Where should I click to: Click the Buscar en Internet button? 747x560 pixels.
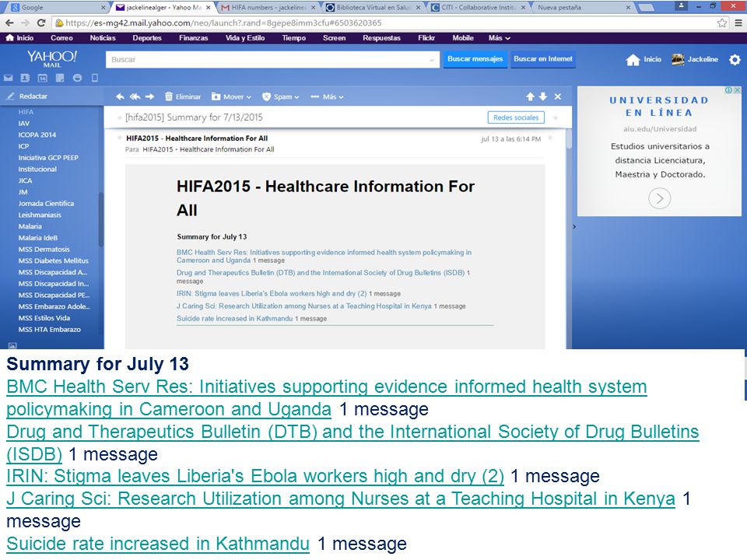[x=543, y=59]
